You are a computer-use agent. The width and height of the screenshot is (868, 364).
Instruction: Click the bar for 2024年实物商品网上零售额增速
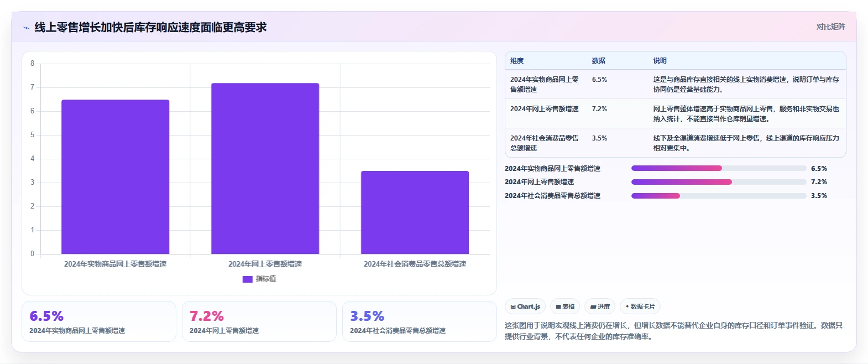coord(115,177)
